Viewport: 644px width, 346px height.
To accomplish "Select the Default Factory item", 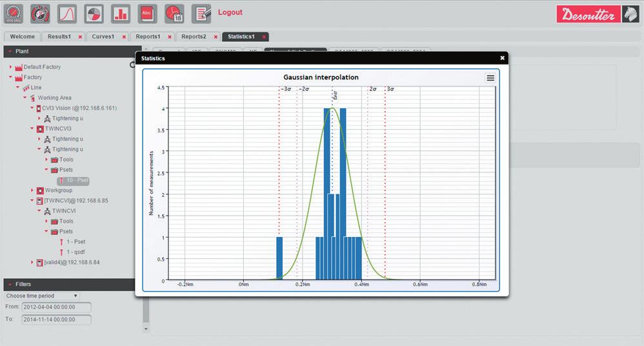I will tap(42, 66).
